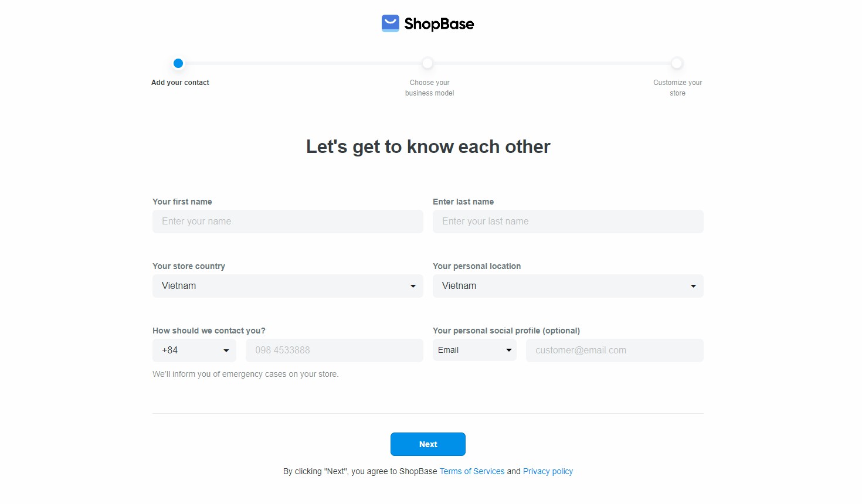The height and width of the screenshot is (504, 862).
Task: Click the phone number input field
Action: coord(334,350)
